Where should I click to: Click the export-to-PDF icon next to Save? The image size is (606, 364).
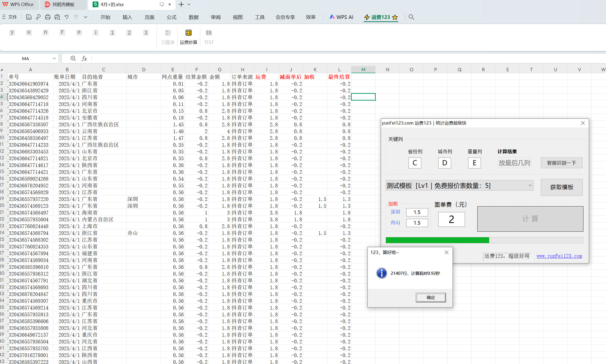pyautogui.click(x=38, y=17)
